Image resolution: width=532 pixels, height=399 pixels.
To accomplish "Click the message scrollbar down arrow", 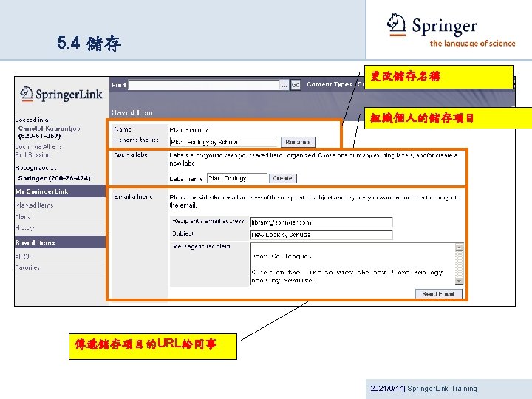I will [459, 281].
